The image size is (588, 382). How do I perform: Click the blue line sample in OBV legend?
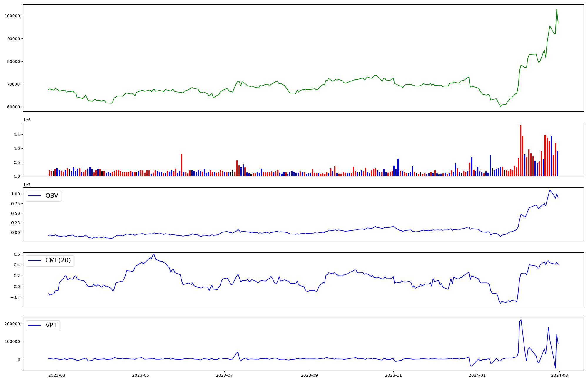tap(34, 196)
